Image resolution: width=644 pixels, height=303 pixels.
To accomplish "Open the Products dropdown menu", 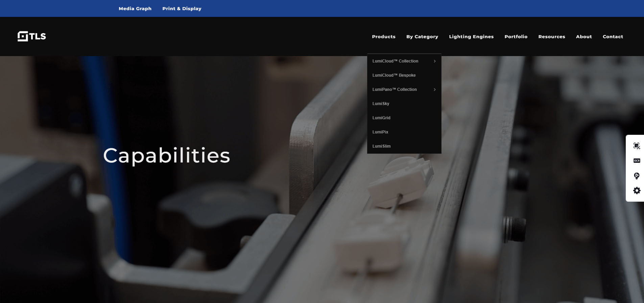I will 383,36.
